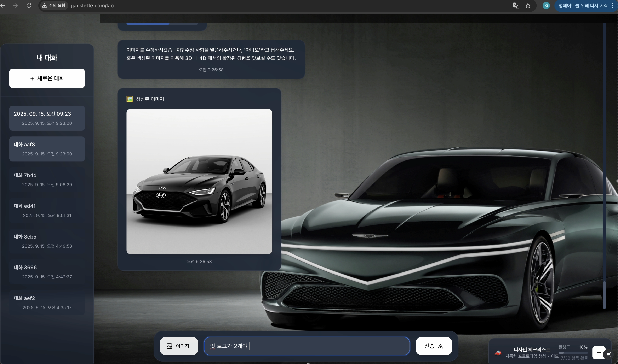Click the screen capture icon at bottom right

point(608,355)
